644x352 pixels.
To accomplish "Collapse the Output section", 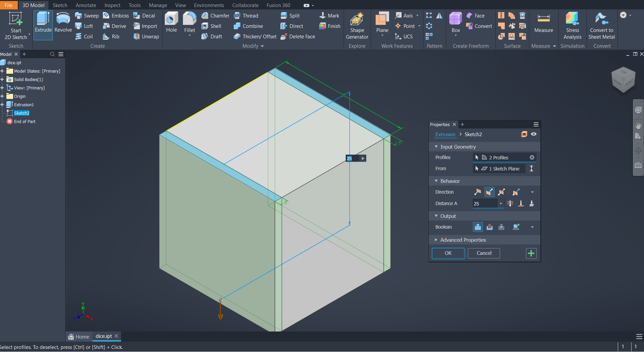I will click(436, 216).
